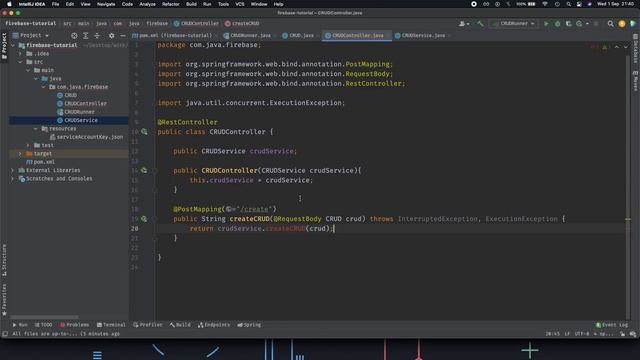This screenshot has height=360, width=640.
Task: Go to next highlighted error arrow
Action: 625,47
